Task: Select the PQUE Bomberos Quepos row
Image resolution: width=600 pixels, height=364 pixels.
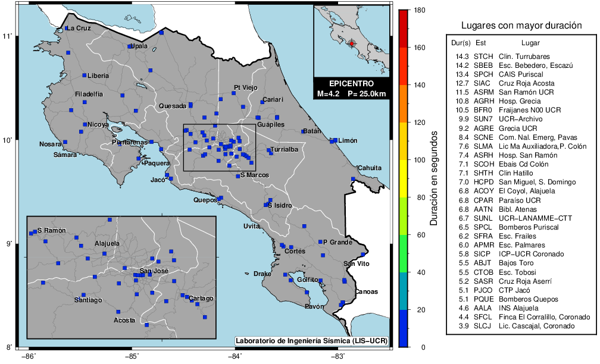Action: [511, 299]
